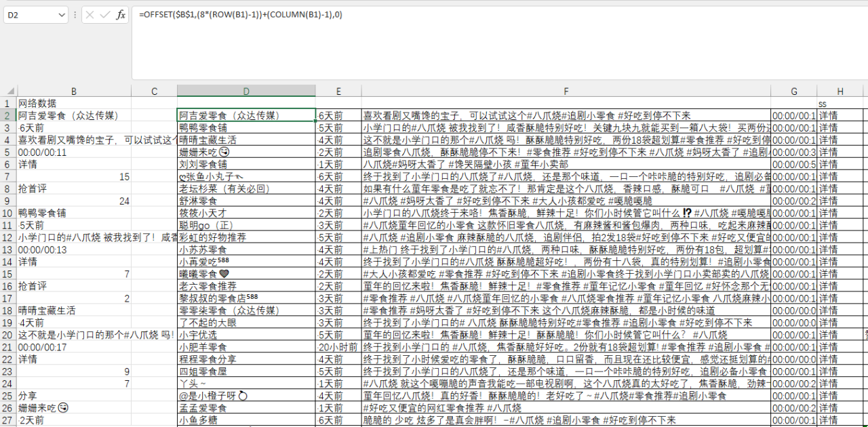Click the Insert Function fx icon
Viewport: 868px width, 427px height.
point(121,15)
